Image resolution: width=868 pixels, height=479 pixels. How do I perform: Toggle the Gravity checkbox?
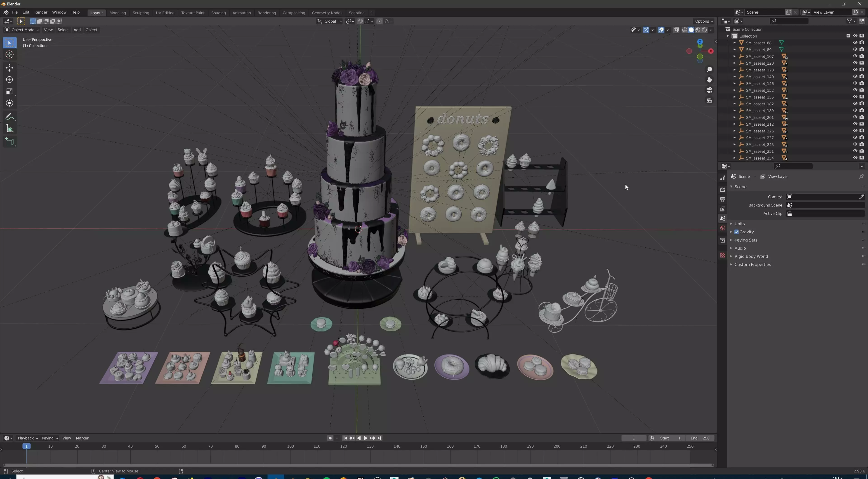[737, 232]
